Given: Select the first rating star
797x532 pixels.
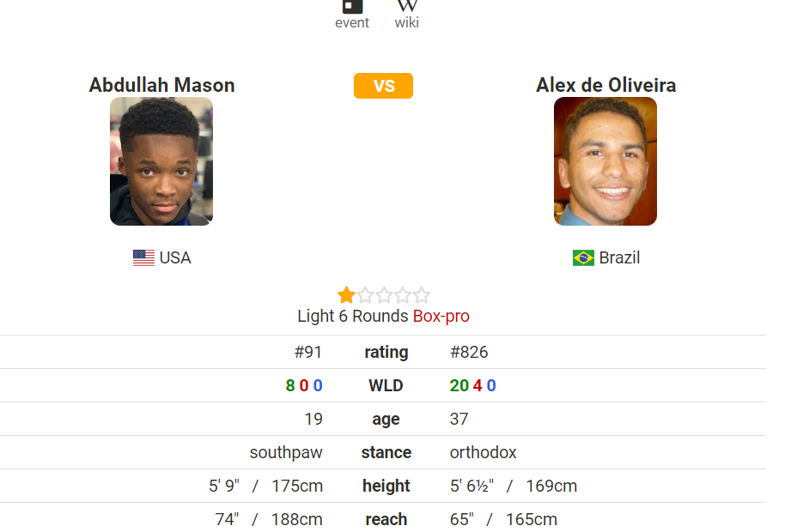Looking at the screenshot, I should tap(346, 295).
